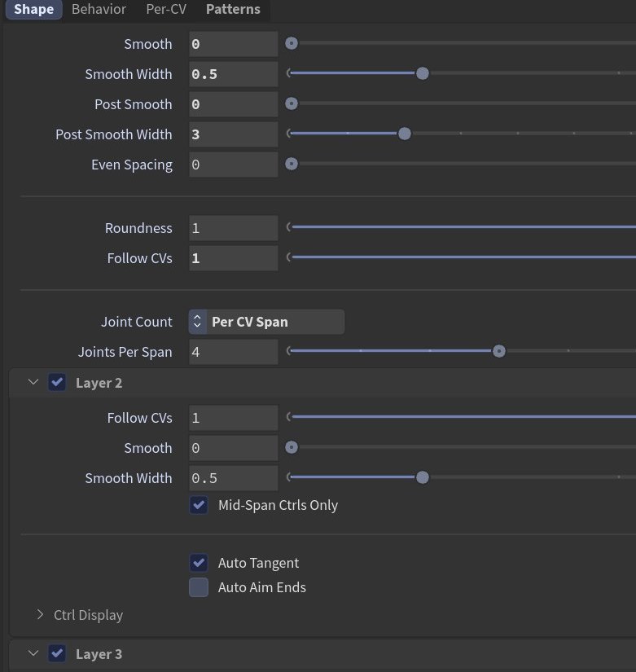Click the Joints Per Span label
The width and height of the screenshot is (636, 672).
(x=125, y=352)
